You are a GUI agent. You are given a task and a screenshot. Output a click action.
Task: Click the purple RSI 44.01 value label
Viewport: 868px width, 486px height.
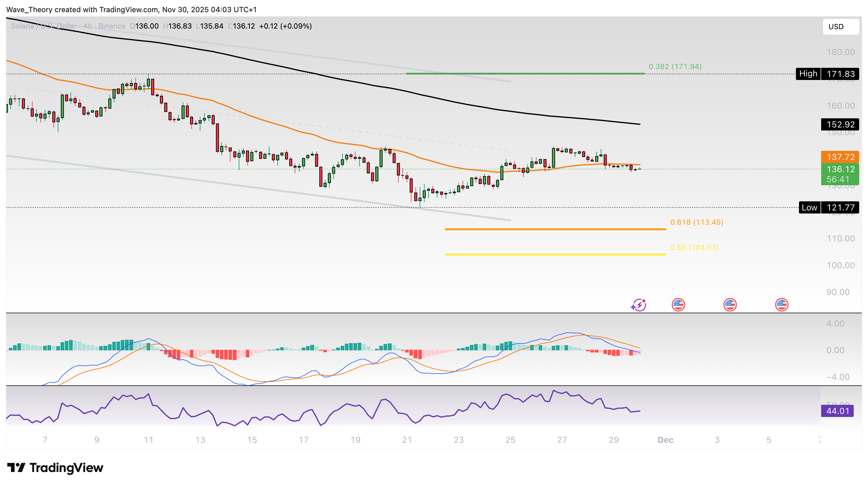837,411
